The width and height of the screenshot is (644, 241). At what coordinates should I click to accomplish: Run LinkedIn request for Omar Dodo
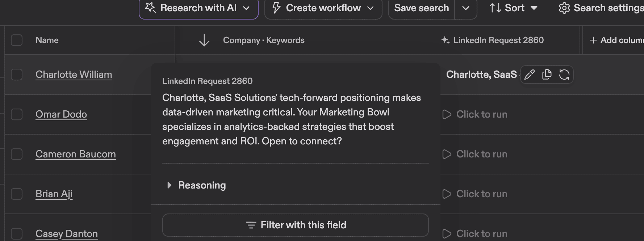pyautogui.click(x=475, y=114)
